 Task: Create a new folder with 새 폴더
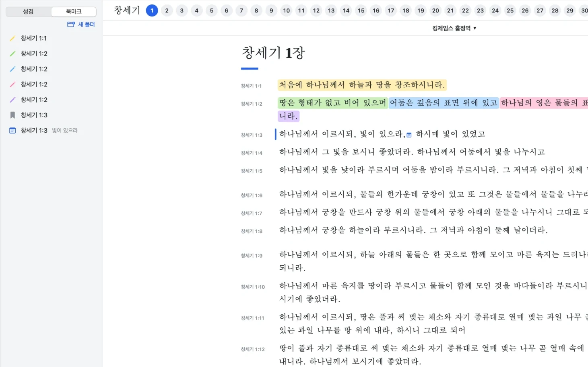(81, 24)
